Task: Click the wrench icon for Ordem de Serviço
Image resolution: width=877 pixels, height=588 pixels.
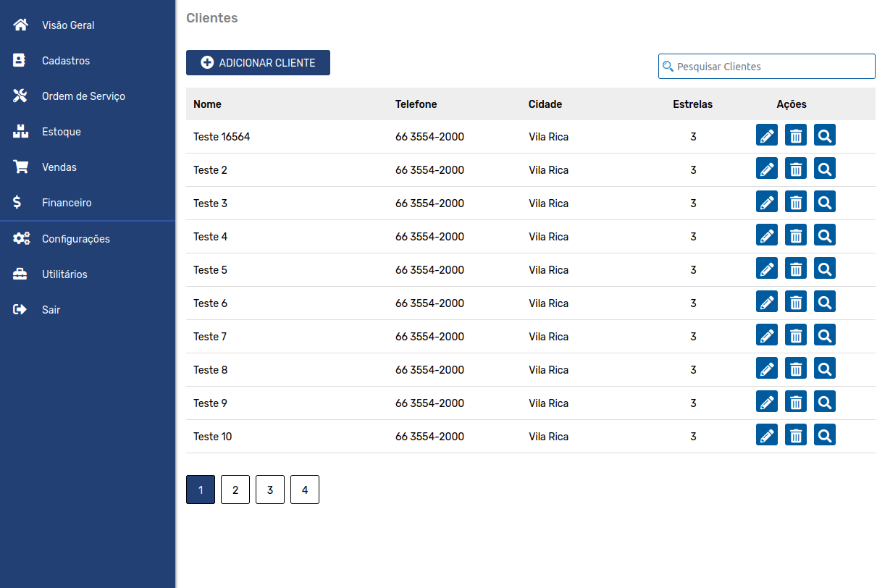Action: 21,96
